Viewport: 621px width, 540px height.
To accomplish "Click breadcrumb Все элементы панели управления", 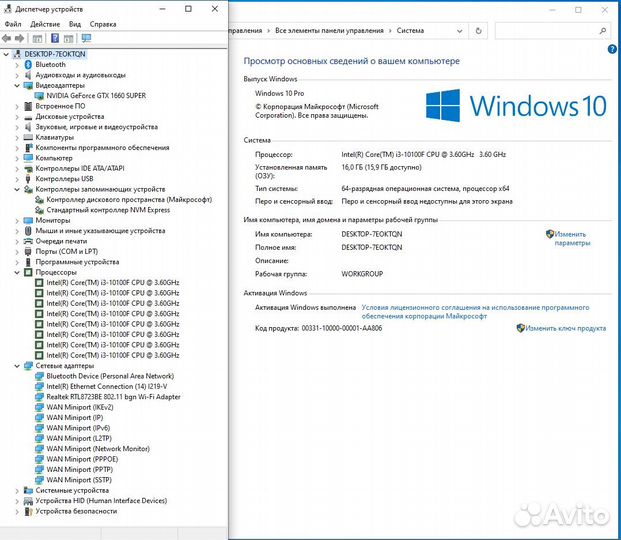I will coord(329,31).
